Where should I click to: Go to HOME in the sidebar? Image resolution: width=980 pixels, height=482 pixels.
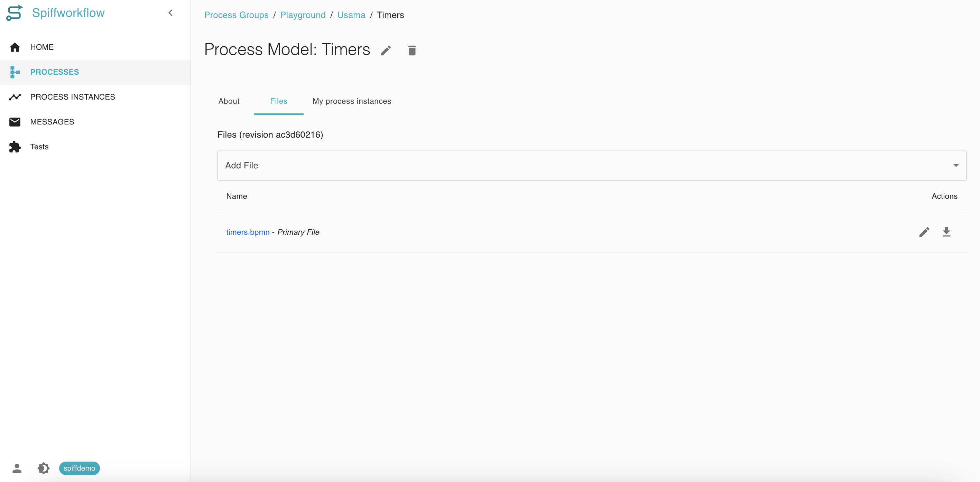coord(95,47)
